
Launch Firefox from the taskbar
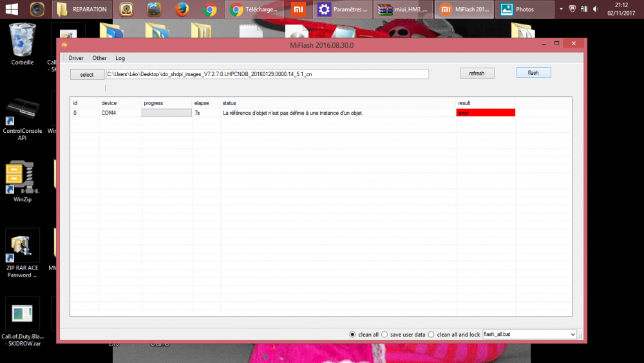point(182,9)
